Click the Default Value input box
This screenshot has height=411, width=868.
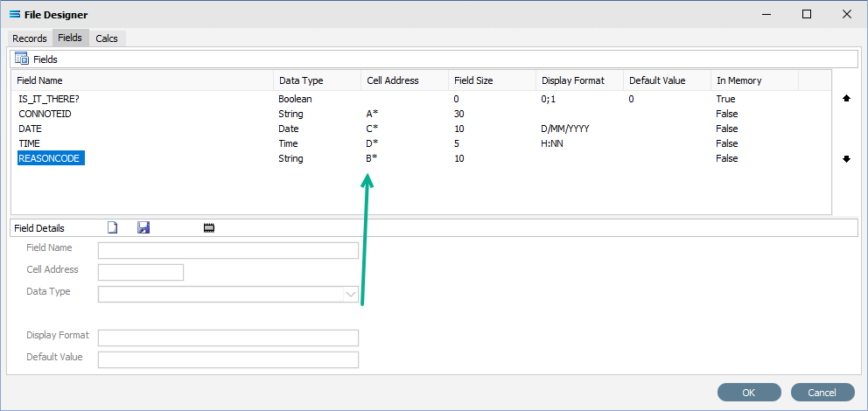pos(228,359)
